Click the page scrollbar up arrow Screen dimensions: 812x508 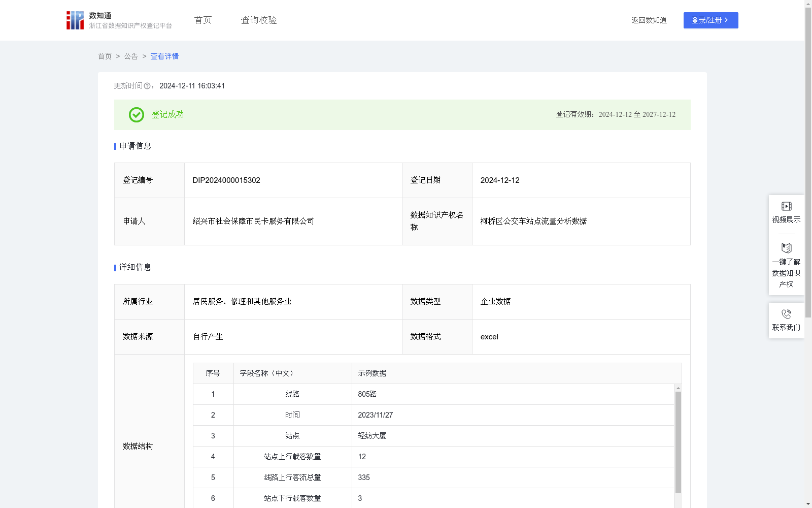click(808, 4)
